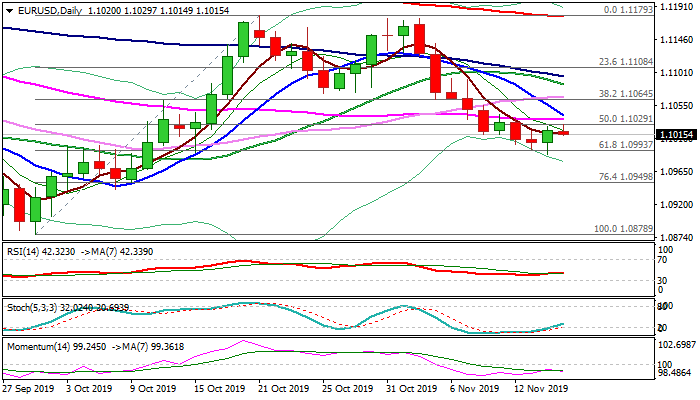Click the 1.09650 price scale value
Image resolution: width=700 pixels, height=400 pixels.
(676, 171)
